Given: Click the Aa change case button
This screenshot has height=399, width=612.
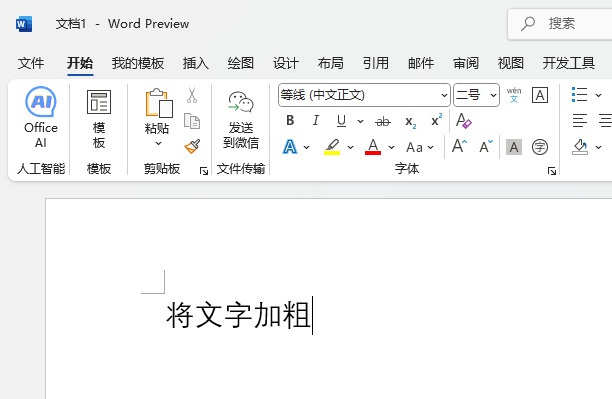Looking at the screenshot, I should point(414,148).
